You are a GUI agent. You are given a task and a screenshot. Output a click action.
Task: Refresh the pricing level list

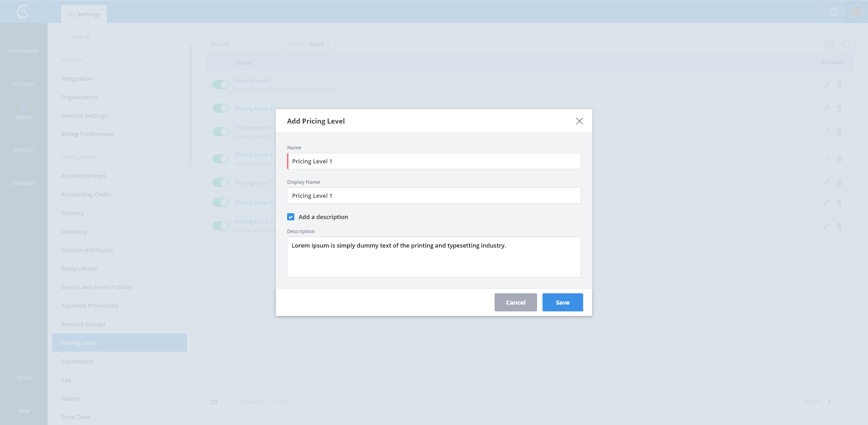pos(846,44)
